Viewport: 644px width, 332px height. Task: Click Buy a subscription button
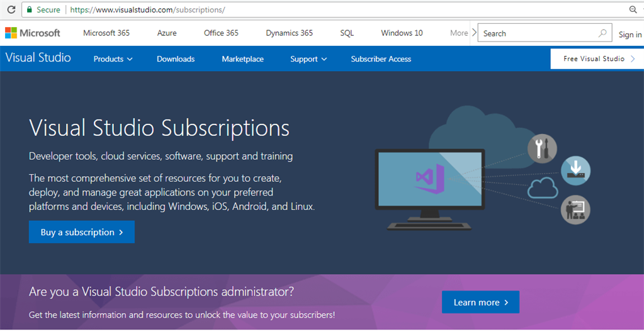click(x=82, y=232)
